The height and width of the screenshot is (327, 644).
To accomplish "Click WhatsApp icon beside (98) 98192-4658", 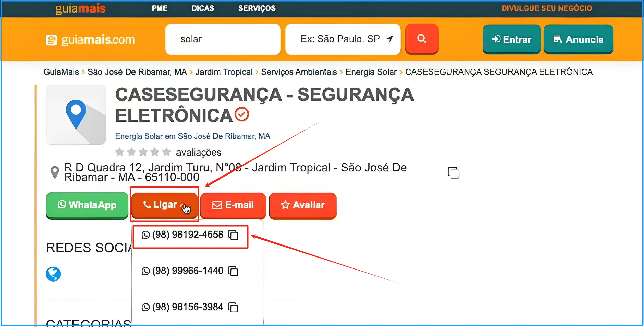I will click(145, 235).
